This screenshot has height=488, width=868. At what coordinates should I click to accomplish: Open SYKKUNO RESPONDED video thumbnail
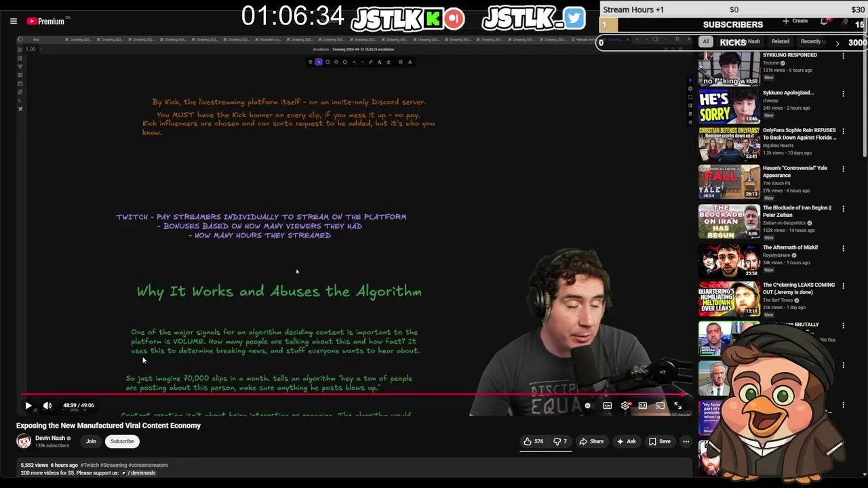(x=729, y=68)
